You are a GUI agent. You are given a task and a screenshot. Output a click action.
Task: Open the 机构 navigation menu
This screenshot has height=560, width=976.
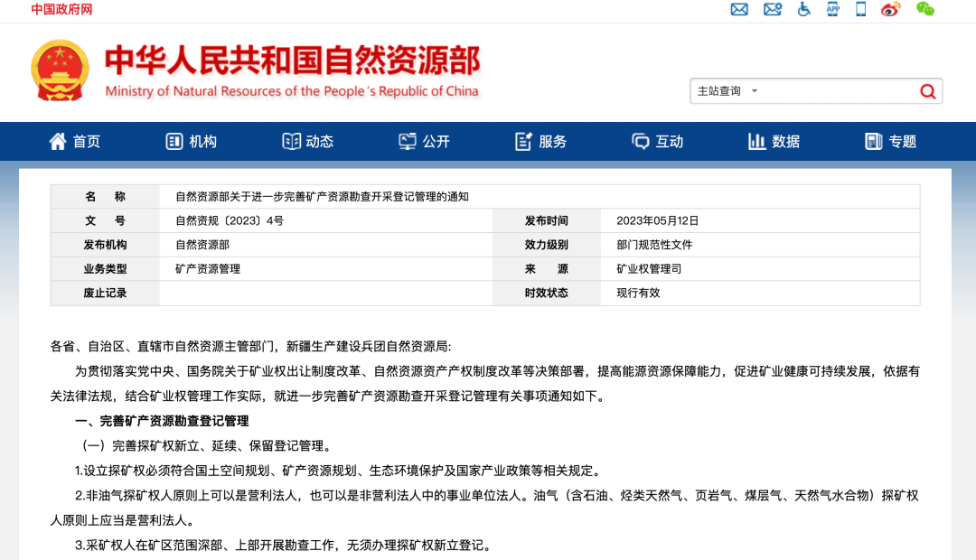[192, 142]
